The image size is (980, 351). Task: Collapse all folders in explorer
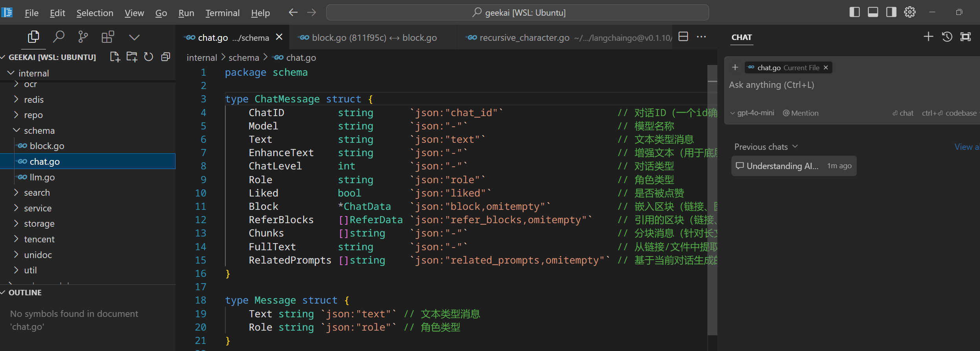click(x=166, y=57)
